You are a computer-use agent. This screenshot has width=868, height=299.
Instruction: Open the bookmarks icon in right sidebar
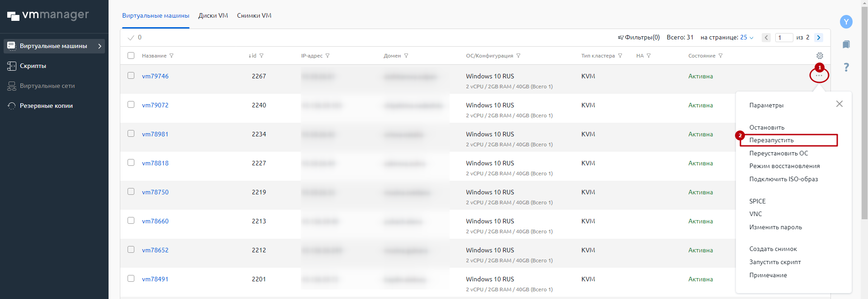click(846, 44)
